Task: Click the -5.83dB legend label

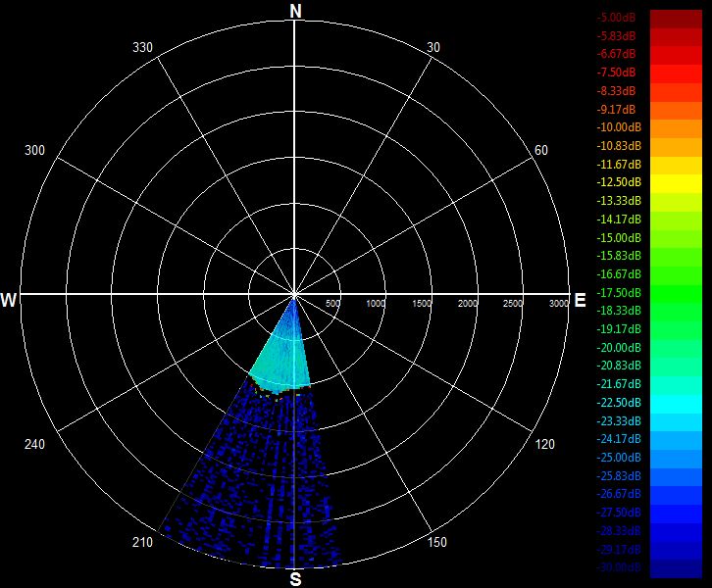Action: pos(616,36)
